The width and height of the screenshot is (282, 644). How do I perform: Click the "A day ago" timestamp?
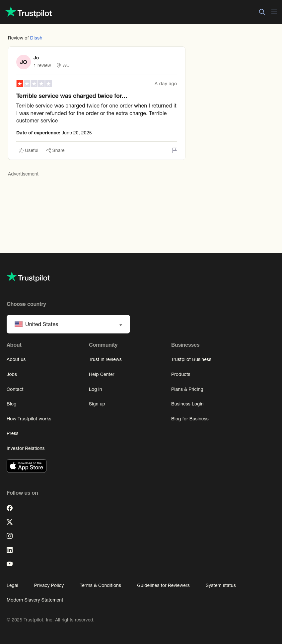click(x=166, y=84)
